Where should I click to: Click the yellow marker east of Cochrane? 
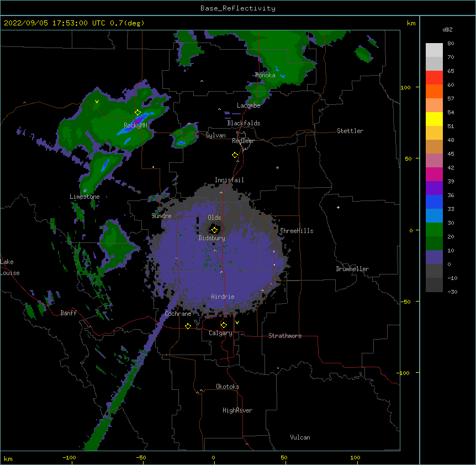188,326
